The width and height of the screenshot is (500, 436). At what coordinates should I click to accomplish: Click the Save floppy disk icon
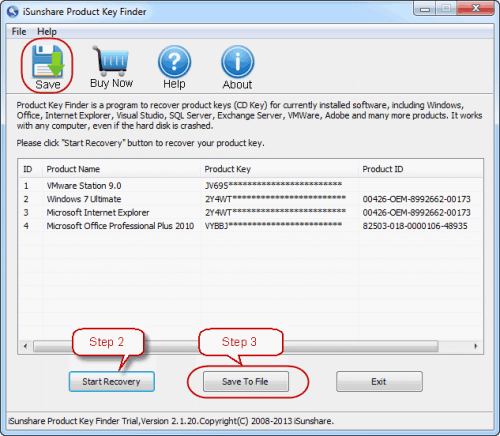tap(48, 62)
